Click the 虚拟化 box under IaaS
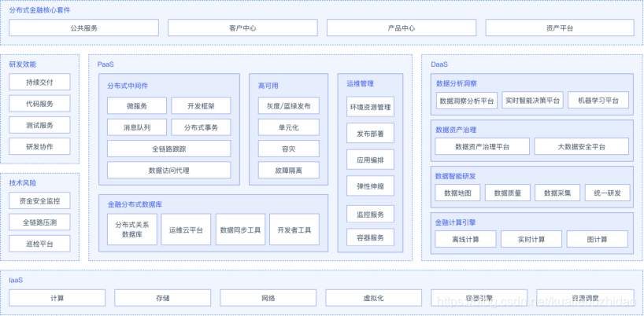Viewport: 644px width, 316px height. [374, 298]
